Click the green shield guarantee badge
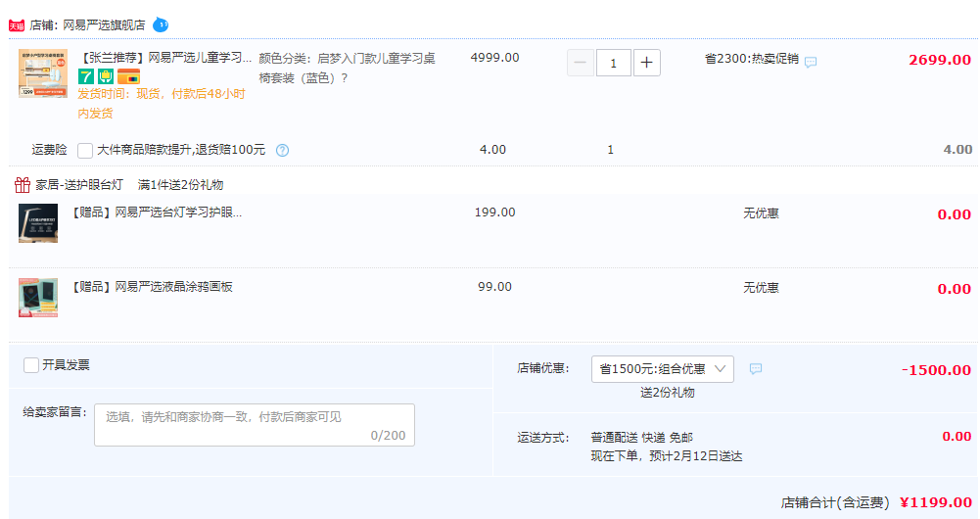The height and width of the screenshot is (519, 980). (x=106, y=77)
